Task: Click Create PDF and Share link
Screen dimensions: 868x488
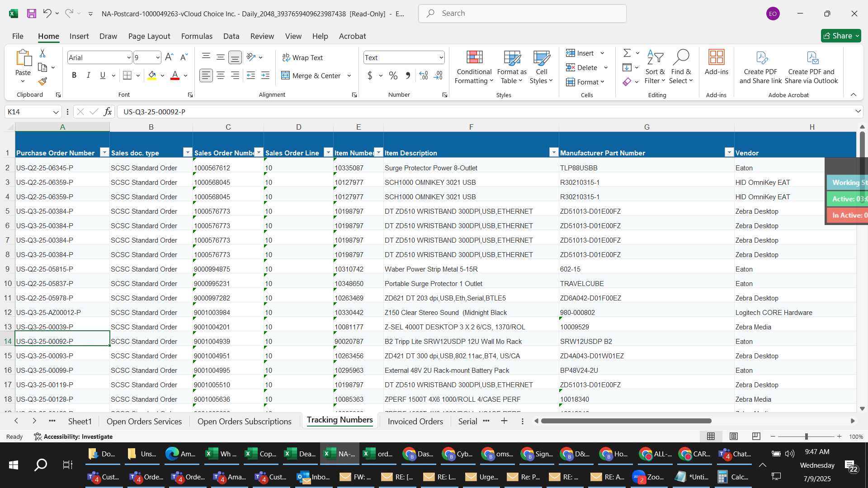Action: [x=760, y=67]
